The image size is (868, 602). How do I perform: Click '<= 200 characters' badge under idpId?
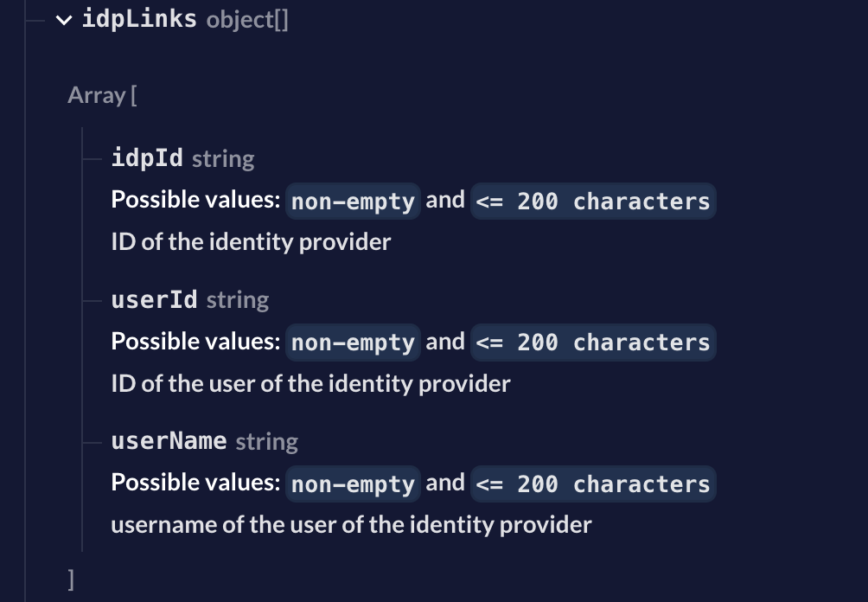click(x=593, y=201)
